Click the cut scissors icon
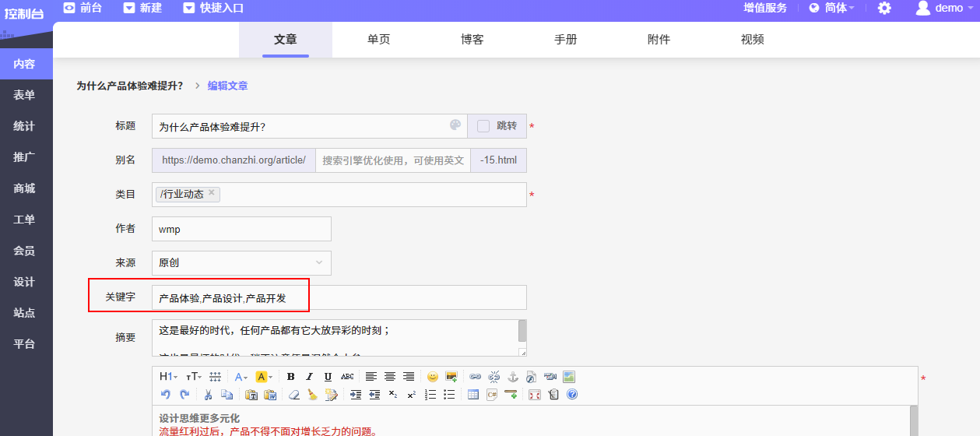 click(208, 395)
